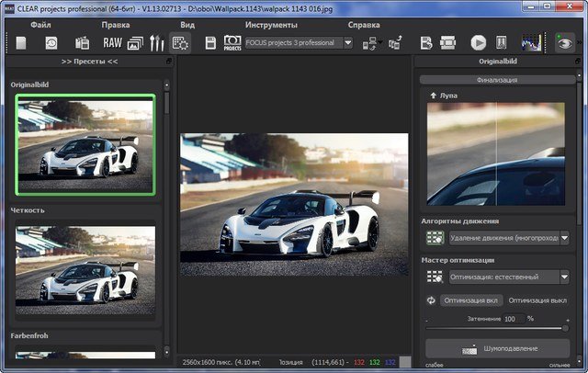Click the histogram icon in toolbar
588x373 pixels.
(531, 42)
